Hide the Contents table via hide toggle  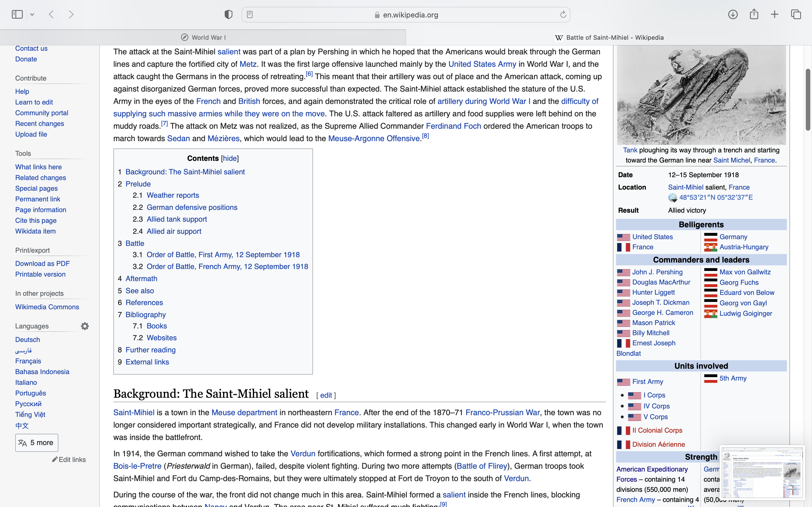[230, 158]
